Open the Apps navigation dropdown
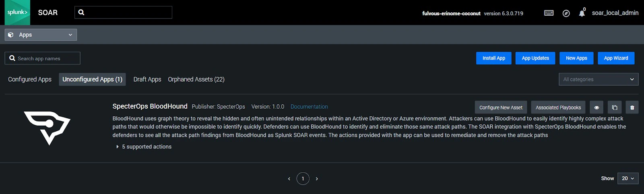 (x=41, y=35)
